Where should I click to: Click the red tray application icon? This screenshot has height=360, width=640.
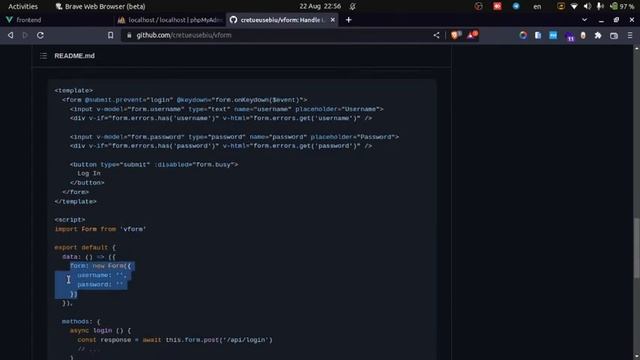[x=497, y=7]
